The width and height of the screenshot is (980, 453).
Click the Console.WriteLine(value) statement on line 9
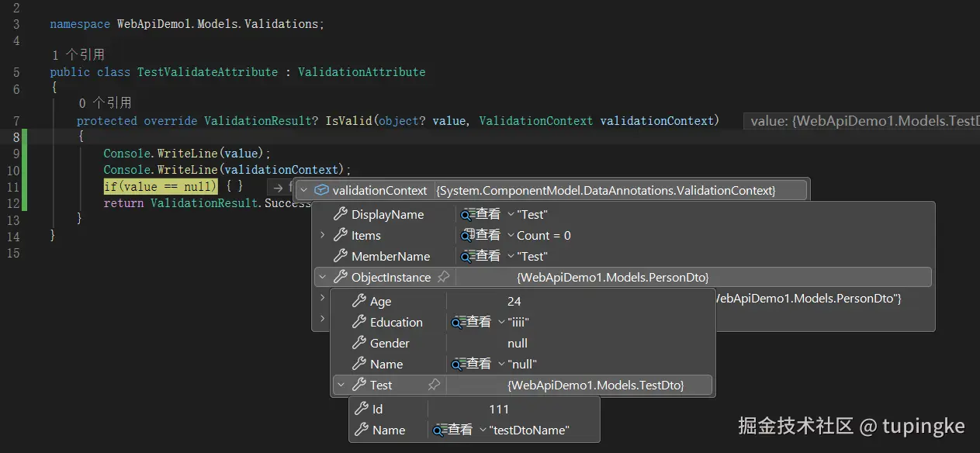click(187, 154)
